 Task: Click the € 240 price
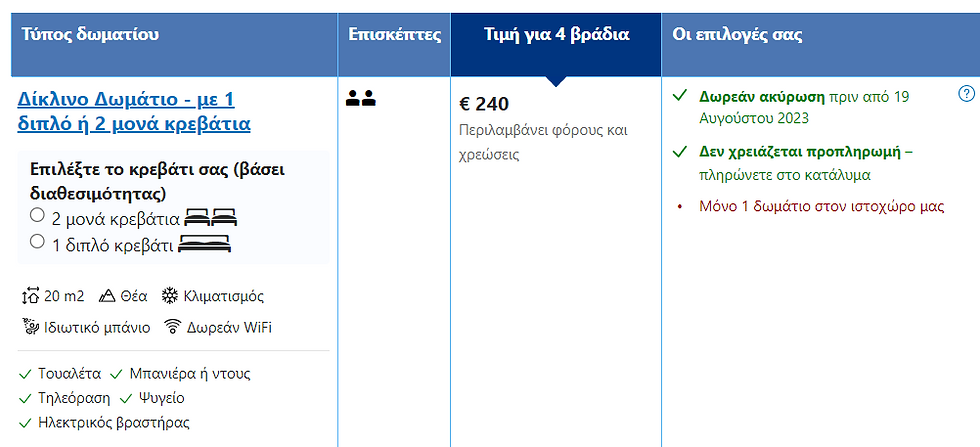[484, 103]
